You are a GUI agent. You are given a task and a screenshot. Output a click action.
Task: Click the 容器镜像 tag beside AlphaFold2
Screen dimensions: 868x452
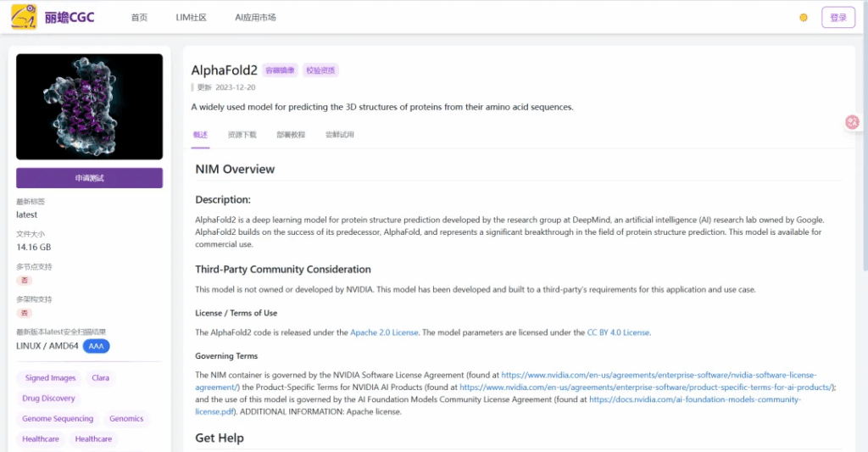(280, 70)
